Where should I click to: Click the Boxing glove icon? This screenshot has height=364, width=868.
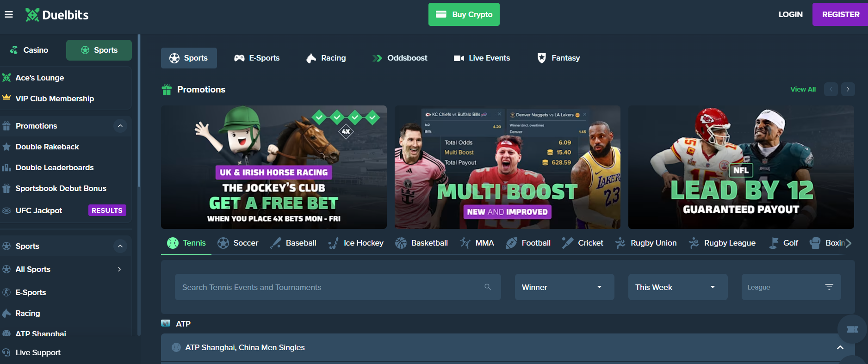click(815, 243)
